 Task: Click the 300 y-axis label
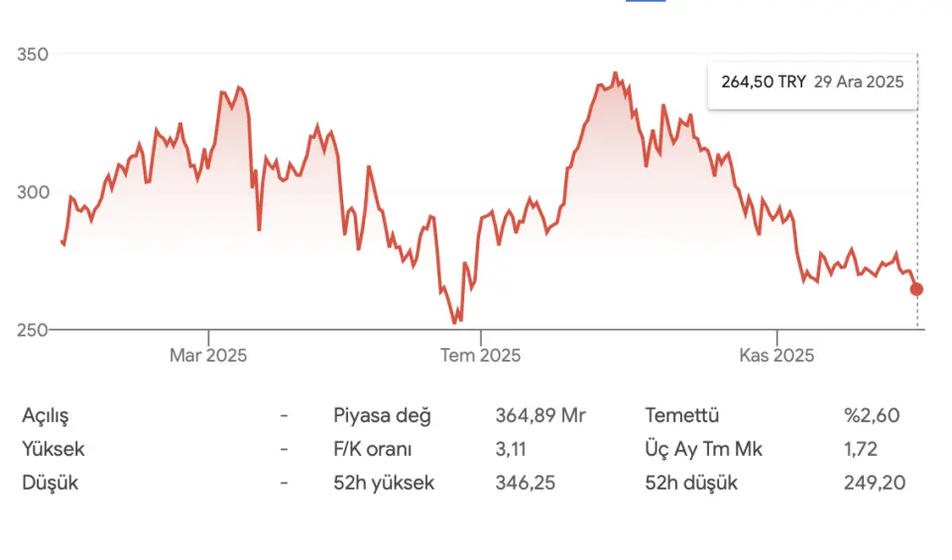[x=33, y=191]
